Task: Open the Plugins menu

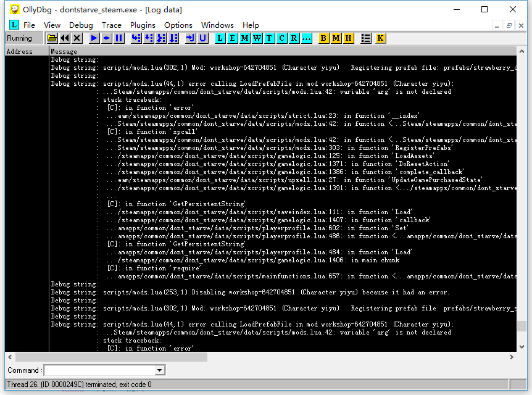Action: coord(143,25)
